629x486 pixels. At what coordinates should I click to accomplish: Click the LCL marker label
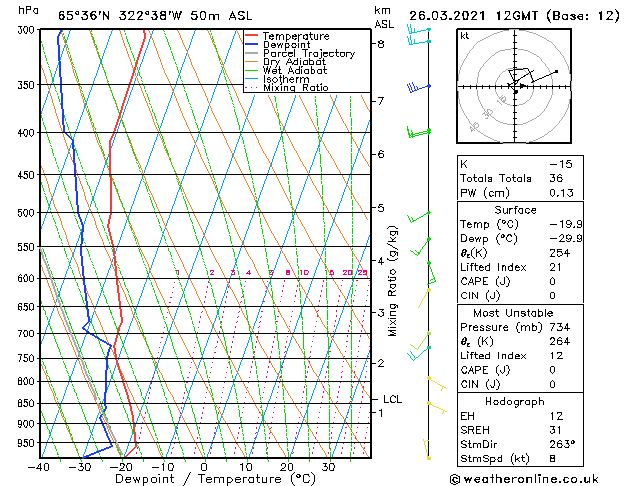click(x=392, y=399)
